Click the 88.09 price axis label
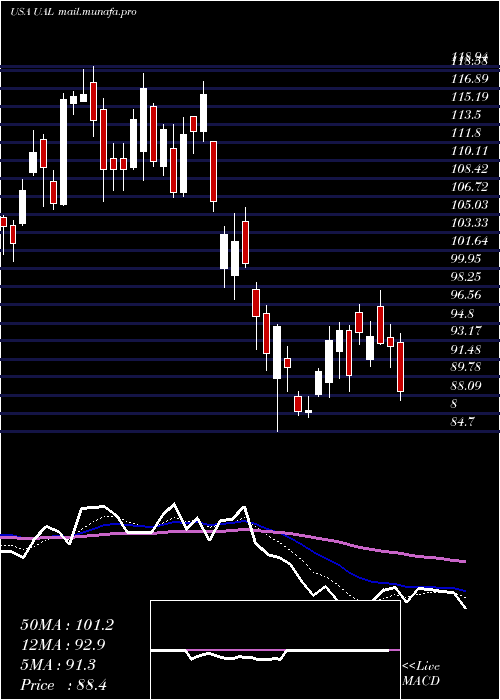 pyautogui.click(x=466, y=385)
